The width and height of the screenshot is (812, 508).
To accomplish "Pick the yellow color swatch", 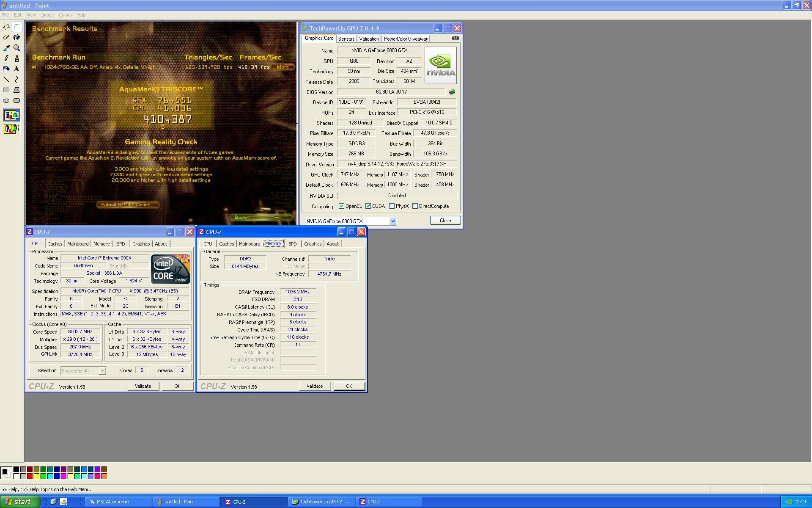I will click(x=36, y=476).
